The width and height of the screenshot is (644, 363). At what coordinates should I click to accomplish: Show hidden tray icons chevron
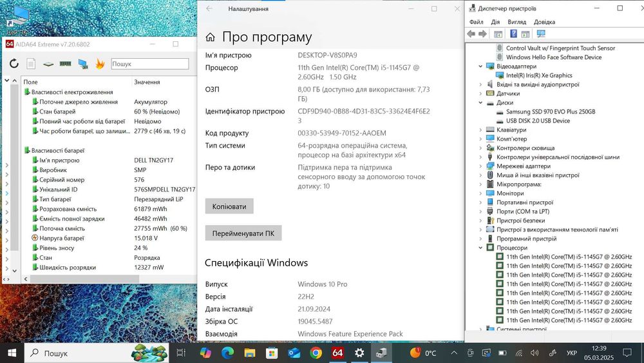tap(454, 353)
